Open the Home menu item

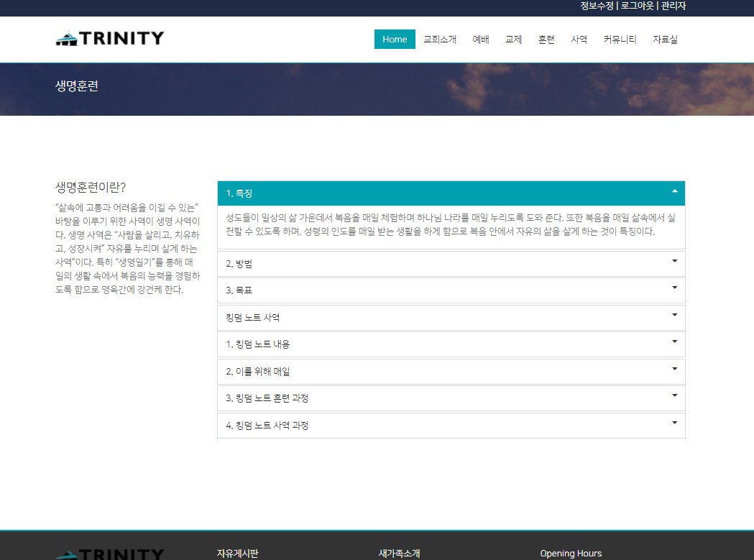(x=395, y=40)
